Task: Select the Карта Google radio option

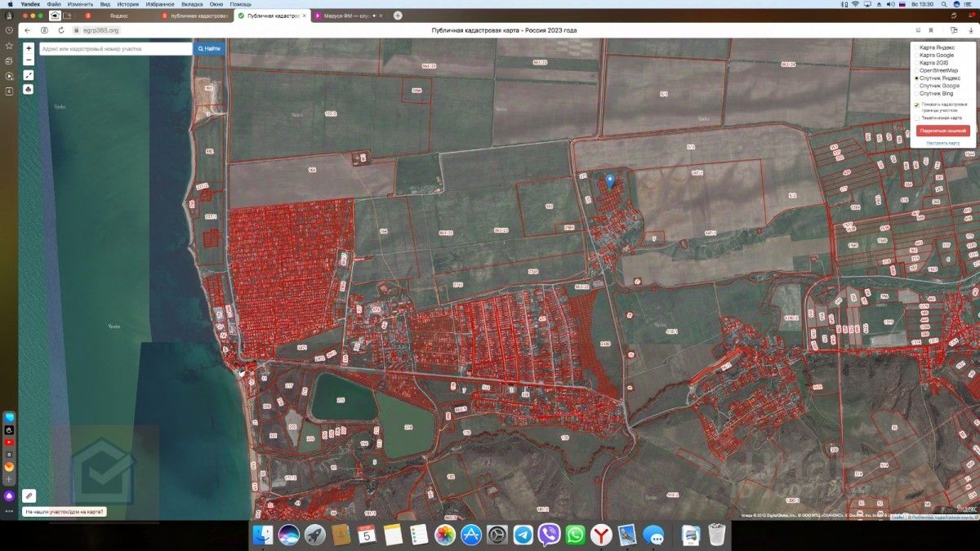Action: [916, 56]
